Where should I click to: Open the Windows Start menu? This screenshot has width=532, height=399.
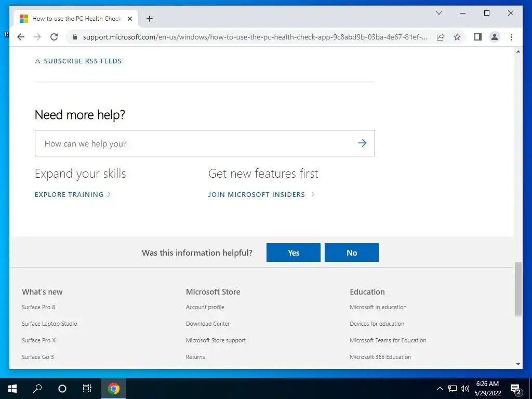pyautogui.click(x=12, y=389)
